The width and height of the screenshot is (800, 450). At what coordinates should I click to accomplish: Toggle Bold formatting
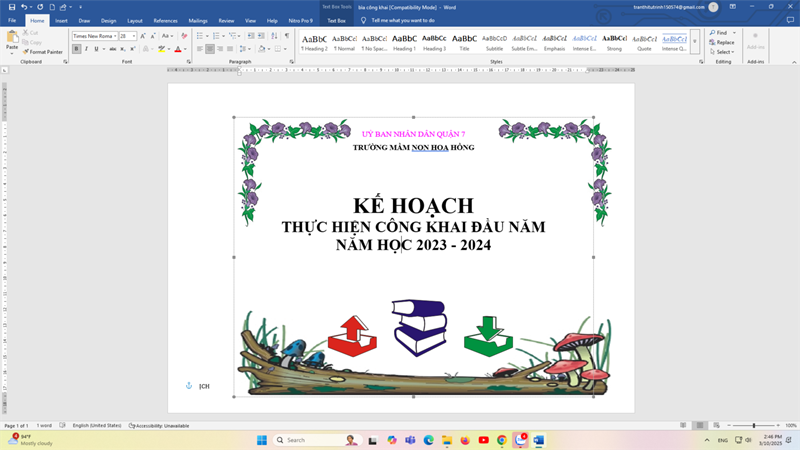coord(76,49)
